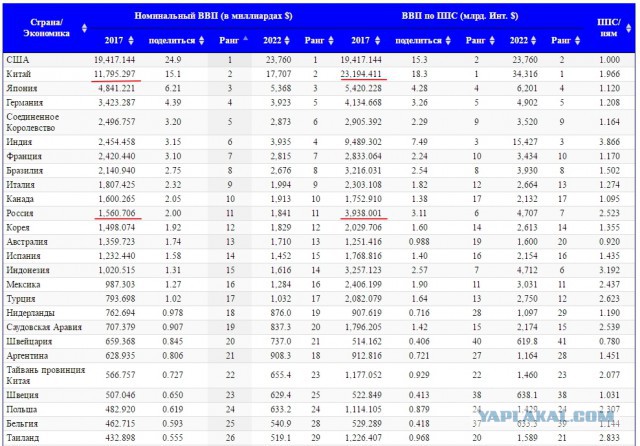Sort by PPP GDP 2022 column arrows
The width and height of the screenshot is (640, 446).
[x=533, y=40]
